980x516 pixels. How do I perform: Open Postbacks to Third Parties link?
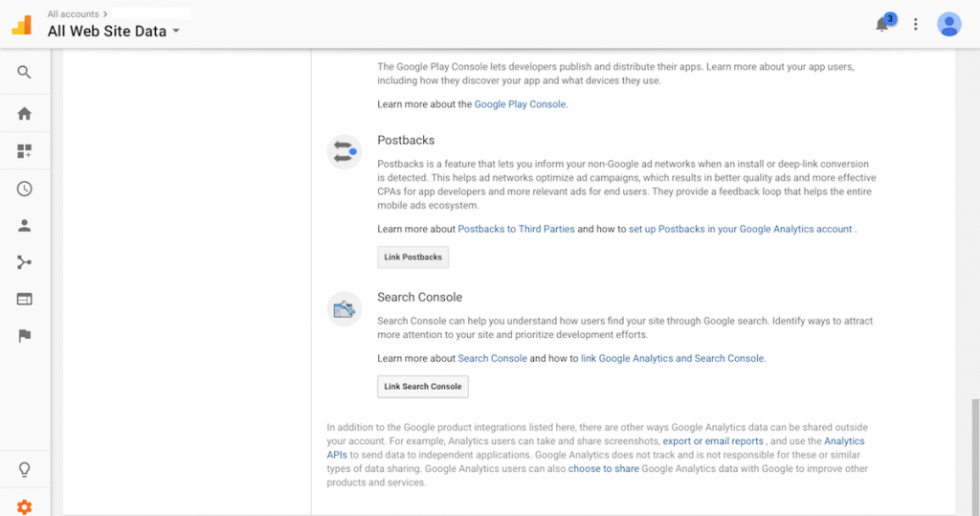[516, 229]
